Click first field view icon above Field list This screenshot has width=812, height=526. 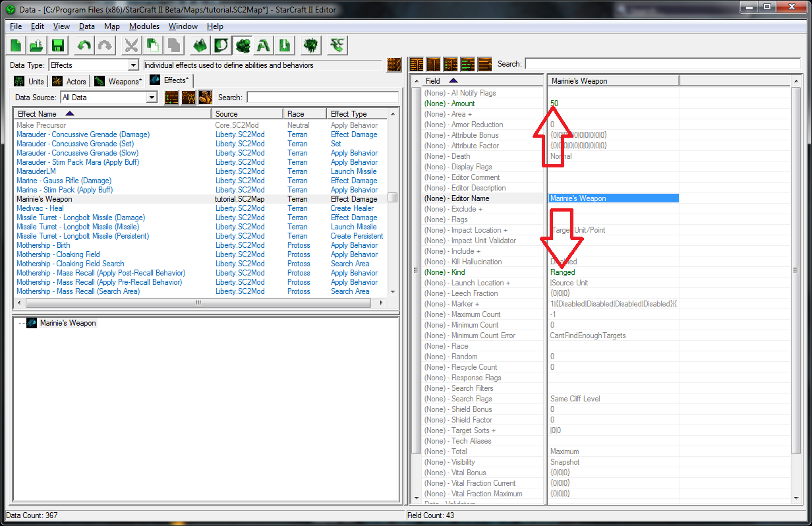tap(417, 64)
